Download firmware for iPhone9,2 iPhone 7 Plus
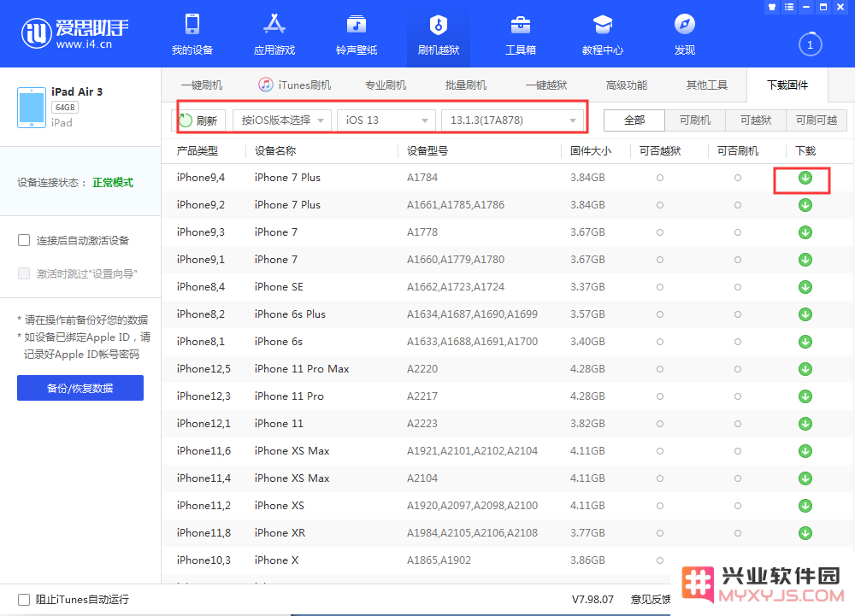 pos(805,205)
